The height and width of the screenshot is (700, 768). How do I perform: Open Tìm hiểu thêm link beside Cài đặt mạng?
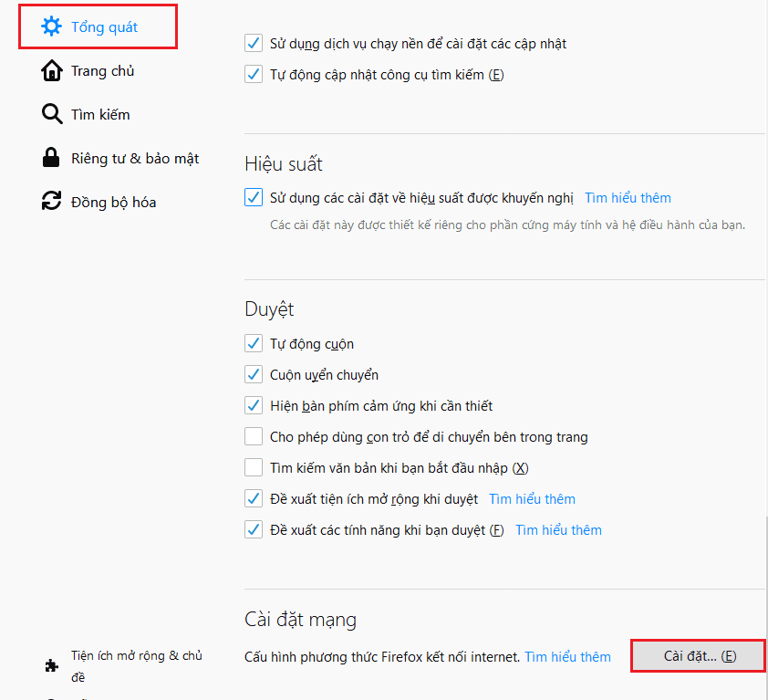(567, 657)
